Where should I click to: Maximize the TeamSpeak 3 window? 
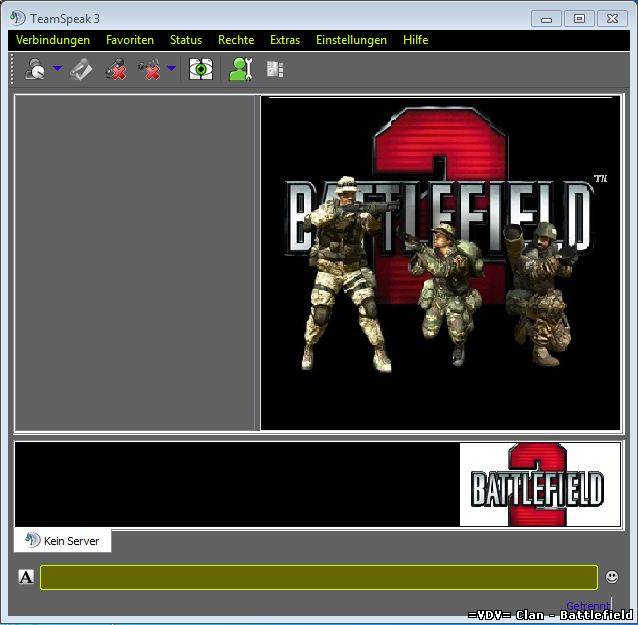click(x=579, y=19)
